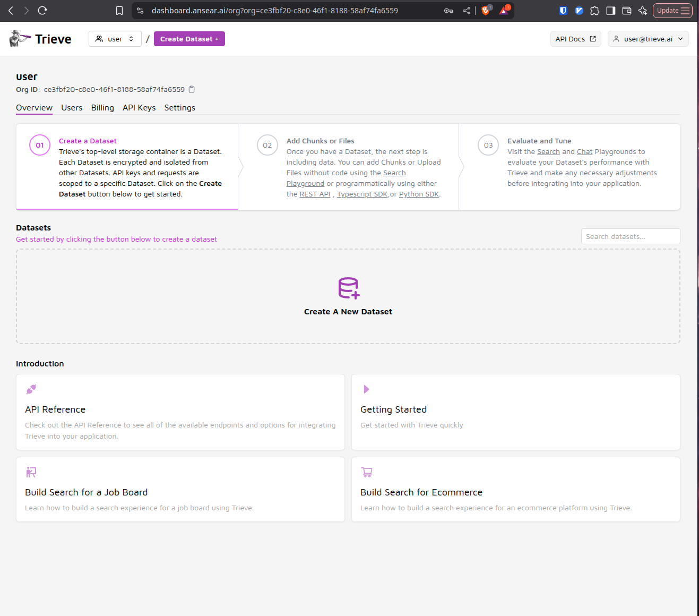Open the Chat link in Evaluate and Tune

(584, 152)
